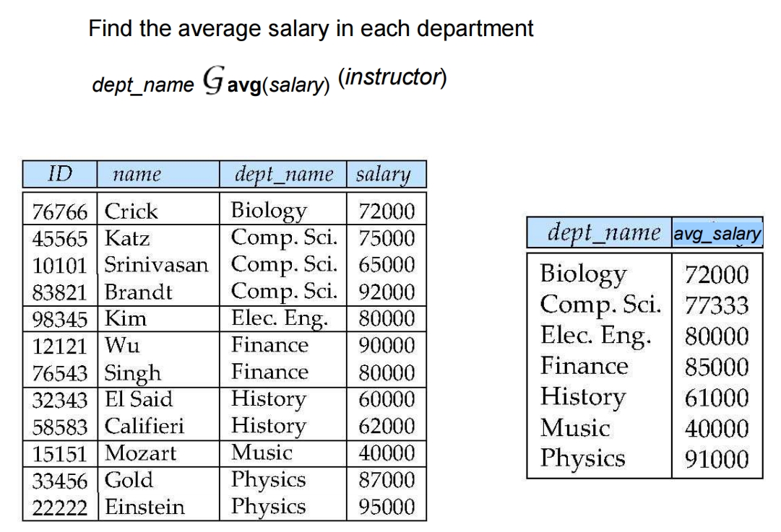Select the Crick name cell
Viewport: 781px width, 532px height.
[131, 212]
